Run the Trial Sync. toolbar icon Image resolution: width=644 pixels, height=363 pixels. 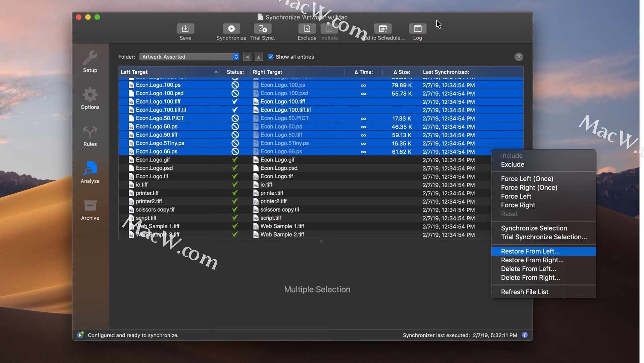(263, 29)
